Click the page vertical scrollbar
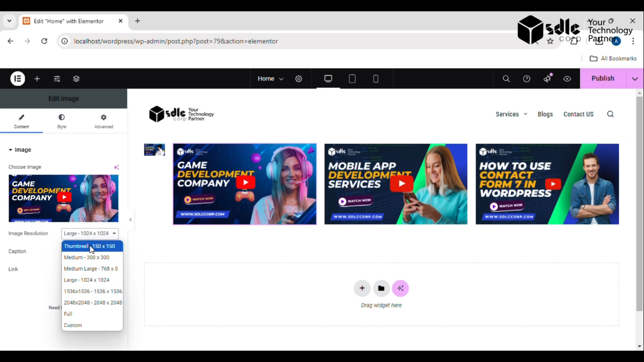This screenshot has height=362, width=644. [640, 204]
